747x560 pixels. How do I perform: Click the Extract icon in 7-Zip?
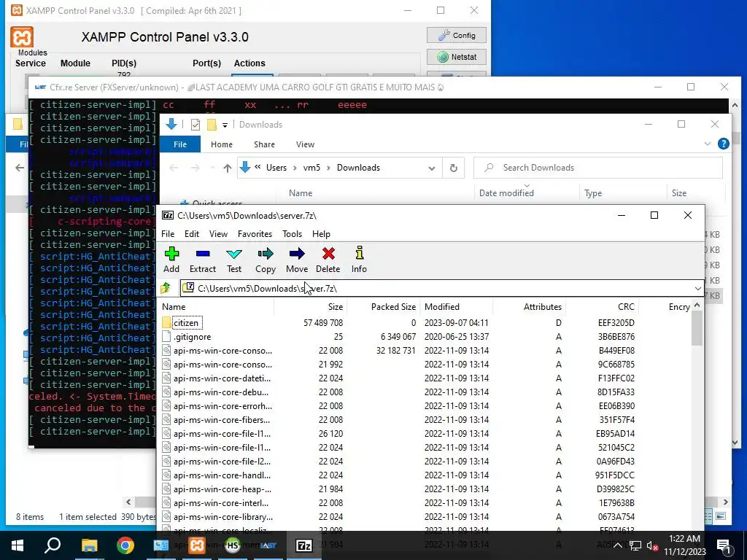203,260
